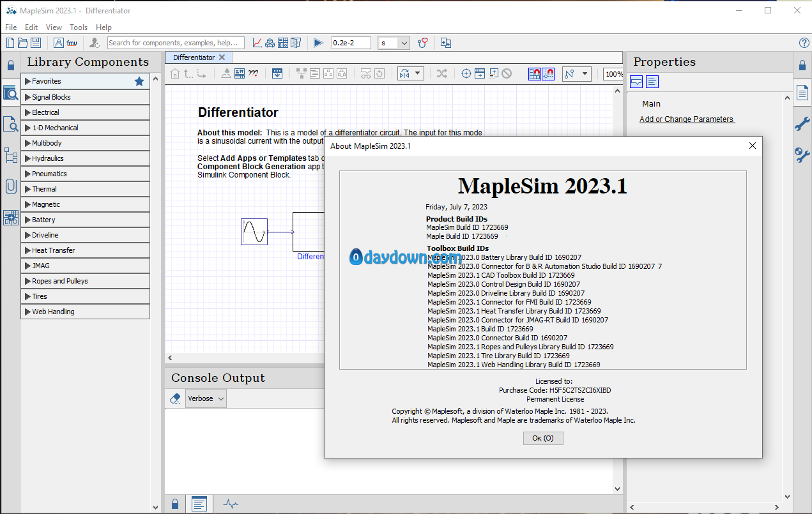812x514 pixels.
Task: Open the FMU import icon in toolbar
Action: (72, 43)
